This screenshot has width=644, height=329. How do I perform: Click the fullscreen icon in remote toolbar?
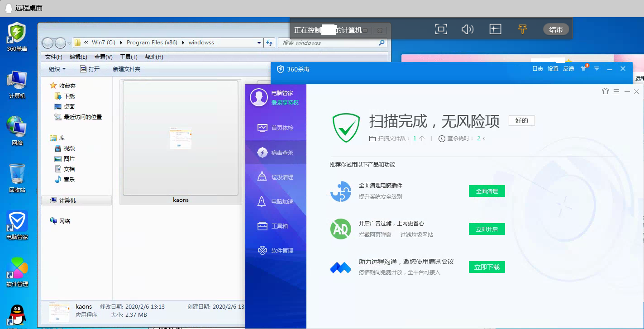click(441, 29)
